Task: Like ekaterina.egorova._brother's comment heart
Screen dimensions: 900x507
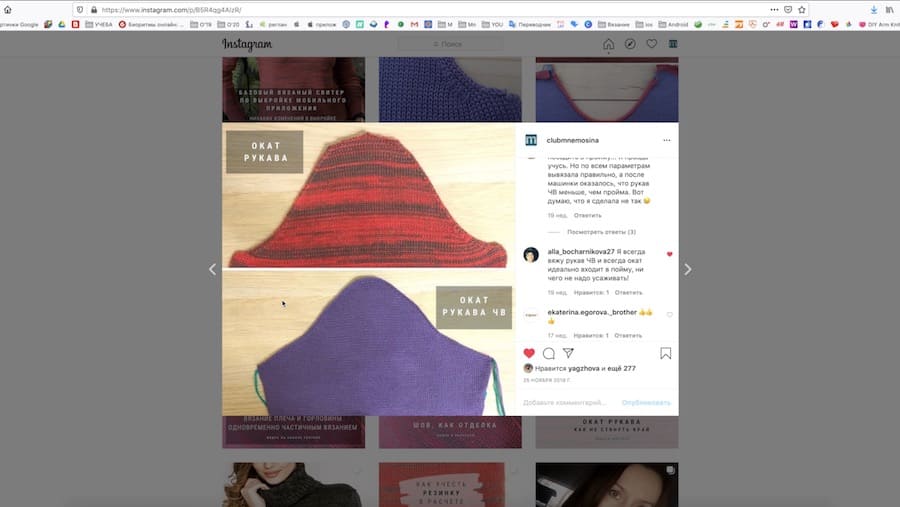Action: (x=669, y=315)
